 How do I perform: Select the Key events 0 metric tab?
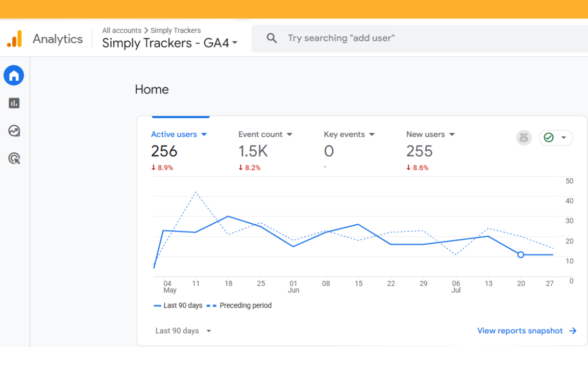point(349,151)
